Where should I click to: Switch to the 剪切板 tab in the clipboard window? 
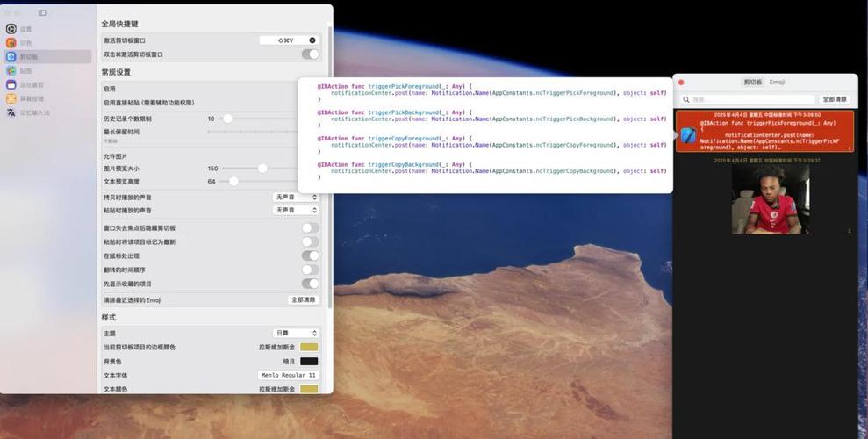point(753,82)
